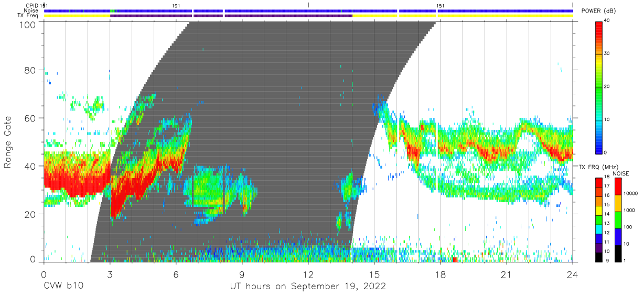Click the Range Gate axis title
644x297 pixels.
(8, 142)
